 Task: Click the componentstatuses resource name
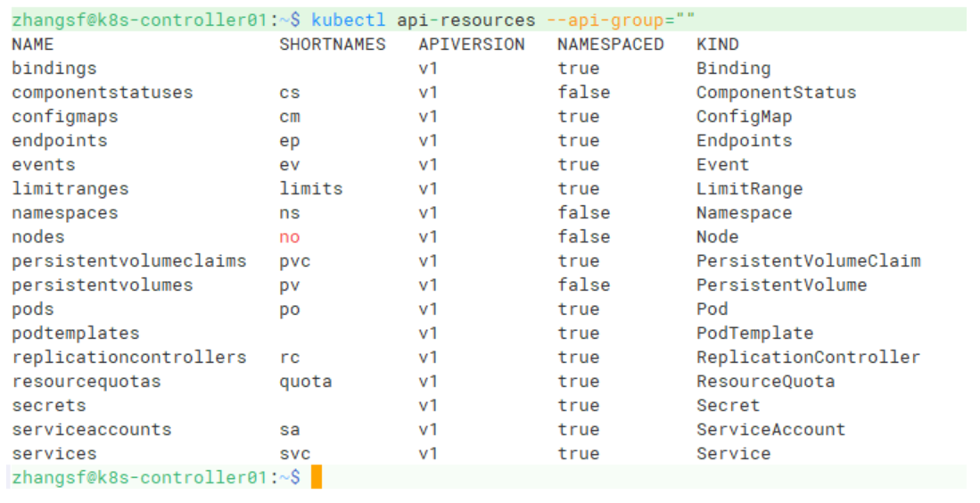(x=102, y=92)
